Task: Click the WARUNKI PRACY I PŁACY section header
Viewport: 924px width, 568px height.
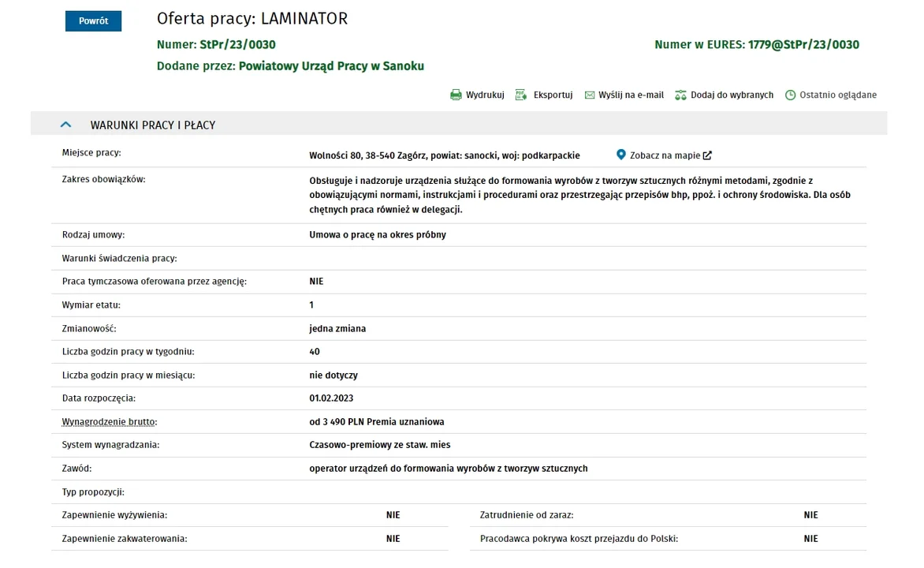Action: point(459,123)
